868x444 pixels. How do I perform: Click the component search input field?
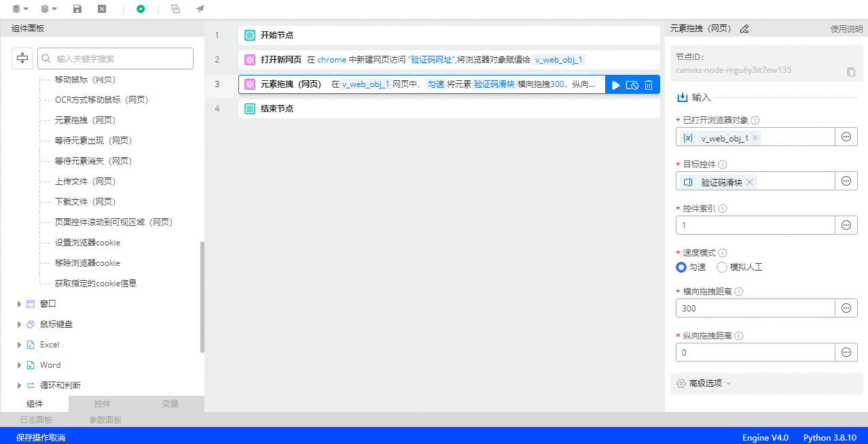pyautogui.click(x=115, y=58)
